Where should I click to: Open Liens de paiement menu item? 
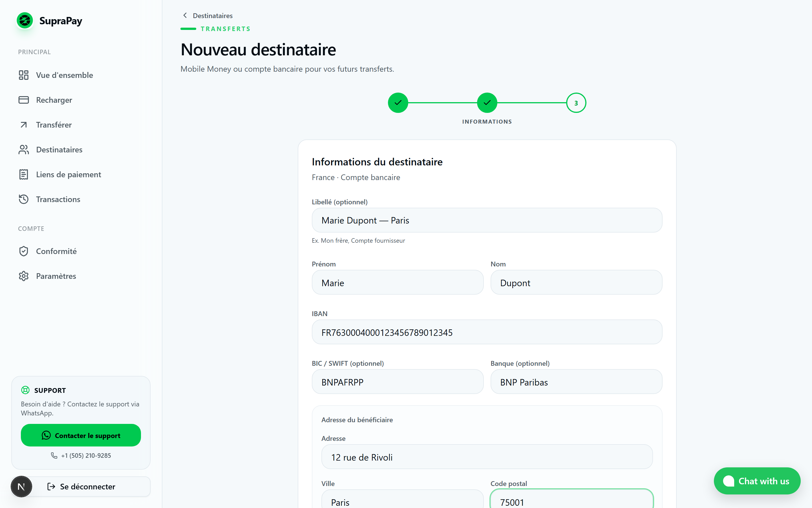81,174
